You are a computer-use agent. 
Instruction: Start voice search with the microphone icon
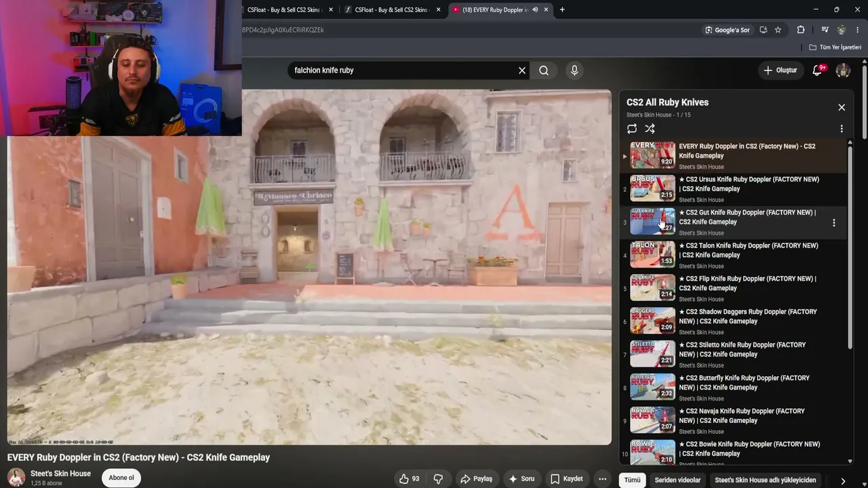[x=574, y=70]
